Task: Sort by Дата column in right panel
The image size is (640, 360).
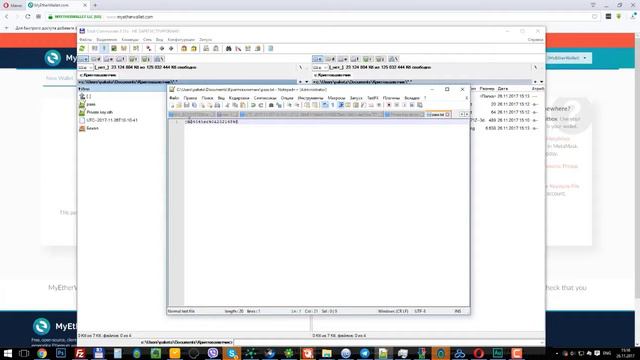Action: pos(503,89)
